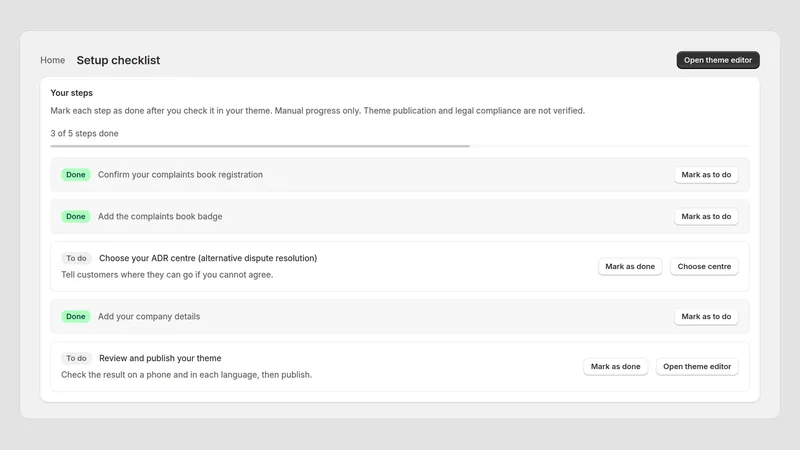Screen dimensions: 800x450
Task: Mark complaints book badge step as to do
Action: tap(706, 216)
